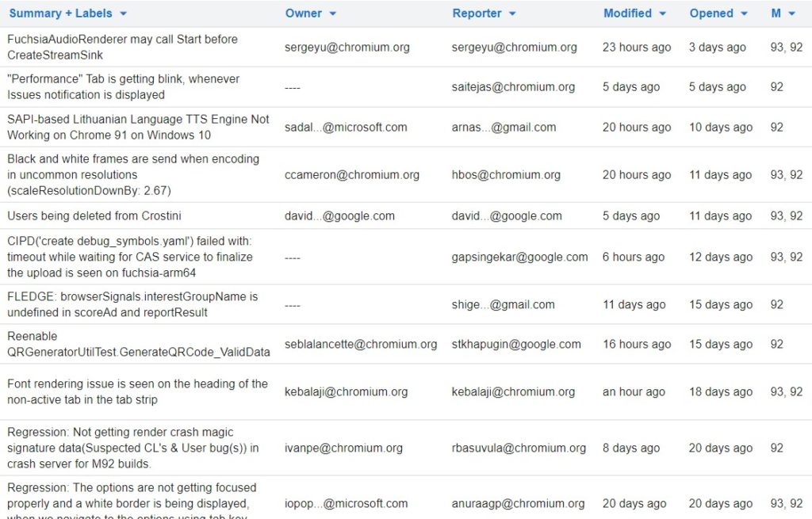Viewport: 812px width, 519px height.
Task: Open the options not getting focused regression issue
Action: pos(132,502)
